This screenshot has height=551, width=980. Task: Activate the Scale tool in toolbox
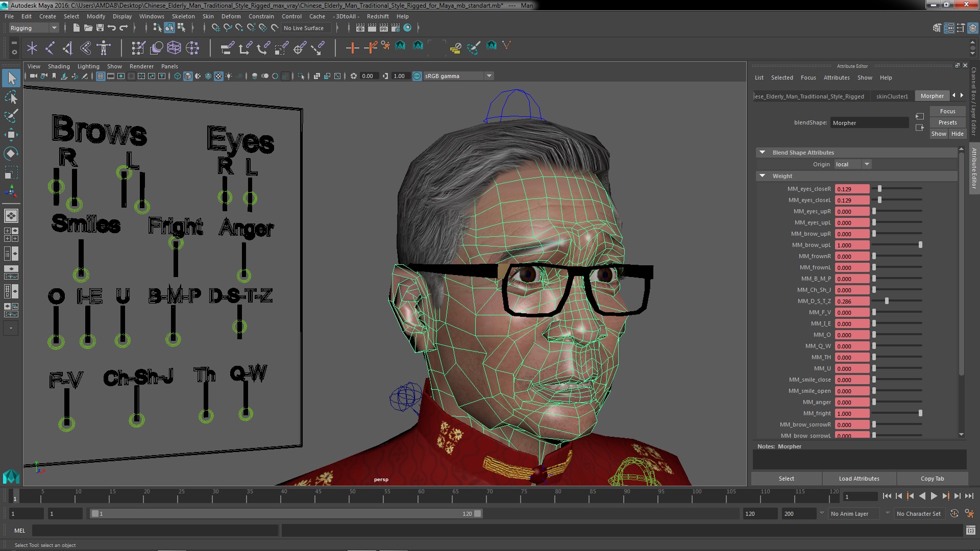click(11, 172)
